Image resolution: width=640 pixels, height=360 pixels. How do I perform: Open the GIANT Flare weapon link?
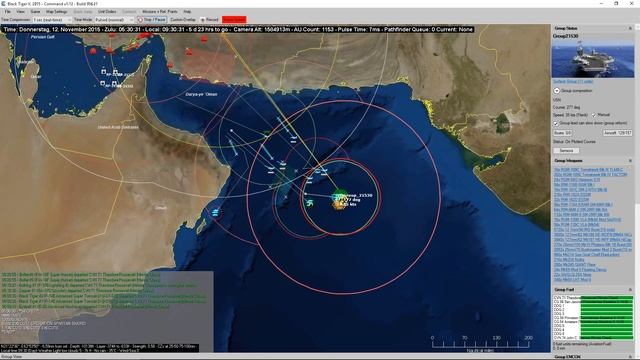click(x=574, y=264)
